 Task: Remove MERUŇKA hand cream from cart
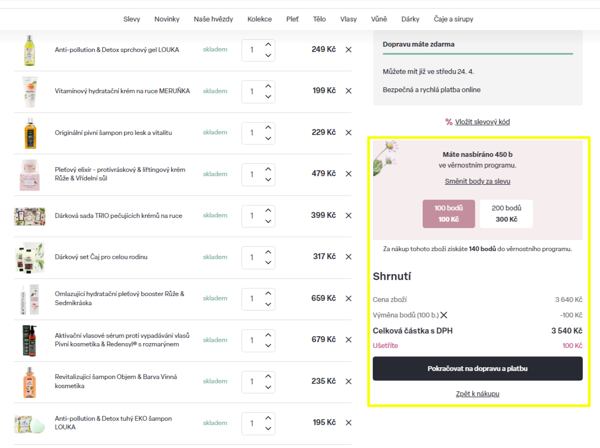coord(349,91)
